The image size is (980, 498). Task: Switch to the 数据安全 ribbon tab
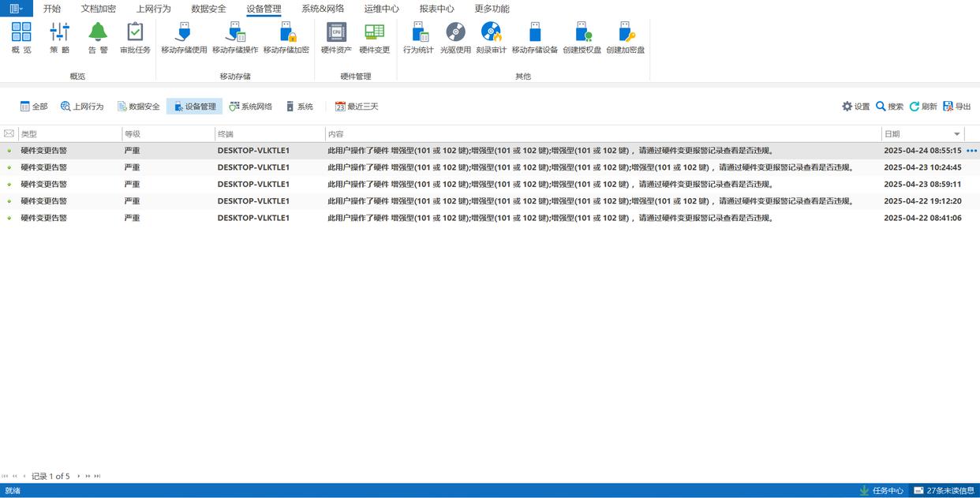coord(209,9)
